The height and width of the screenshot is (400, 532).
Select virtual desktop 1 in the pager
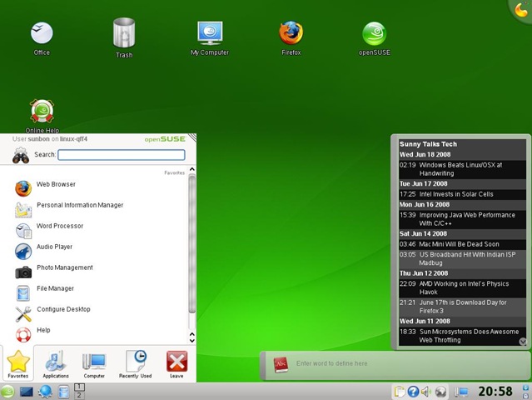[80, 387]
